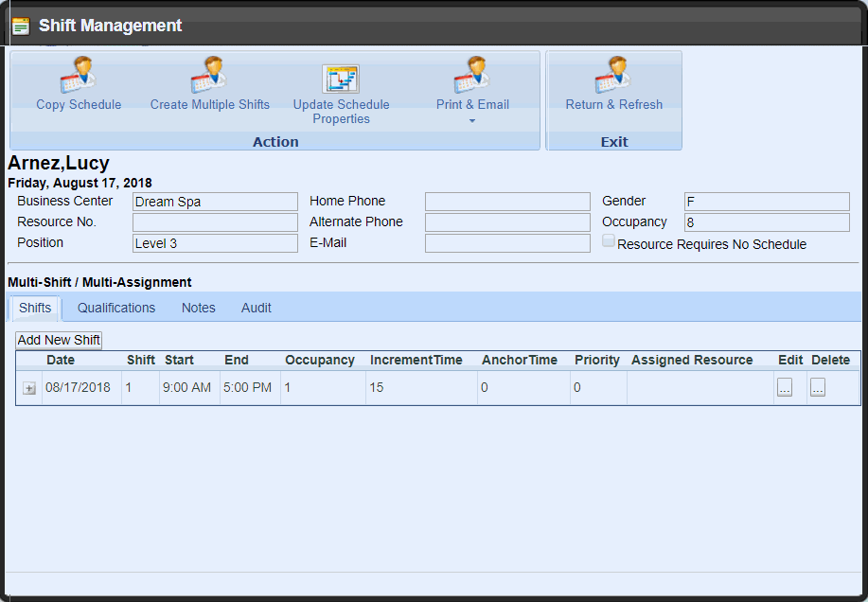Click the IncrementTime column header
Image resolution: width=868 pixels, height=602 pixels.
pyautogui.click(x=416, y=361)
